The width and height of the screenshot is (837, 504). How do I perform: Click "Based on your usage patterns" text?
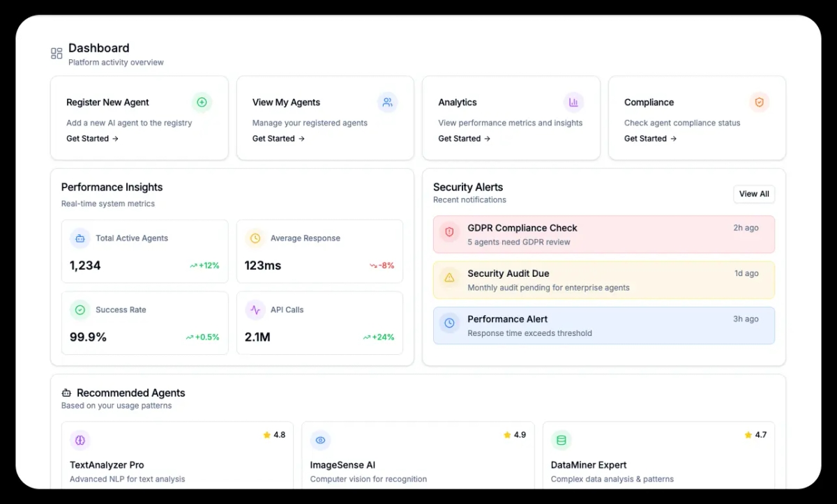[x=116, y=406]
